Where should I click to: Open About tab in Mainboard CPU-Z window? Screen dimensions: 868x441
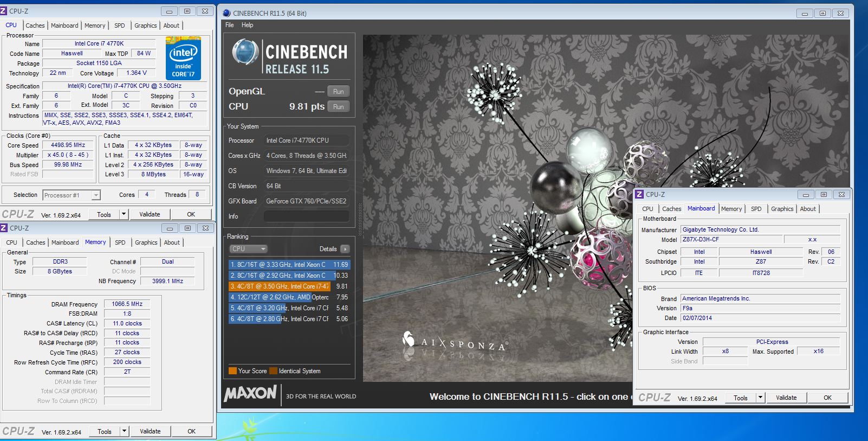[x=808, y=209]
